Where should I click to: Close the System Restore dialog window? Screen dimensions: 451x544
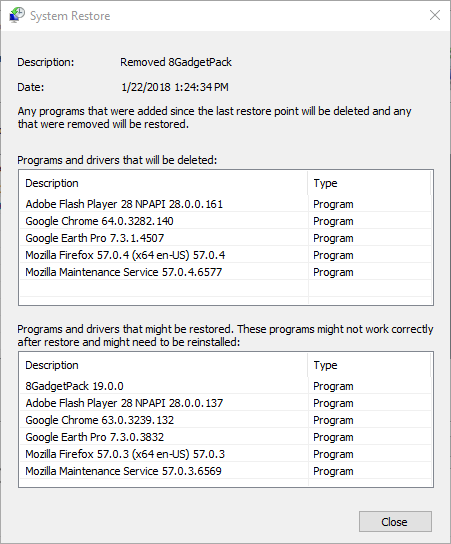tap(435, 15)
